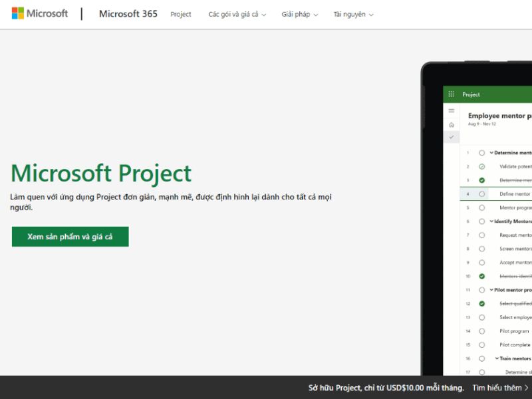Toggle completion circle for Accept mentors task
The width and height of the screenshot is (532, 399).
pos(481,263)
